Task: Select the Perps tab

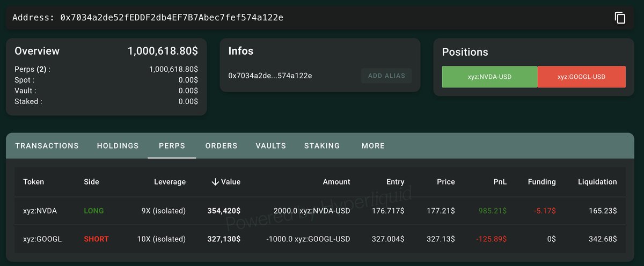Action: pyautogui.click(x=172, y=146)
